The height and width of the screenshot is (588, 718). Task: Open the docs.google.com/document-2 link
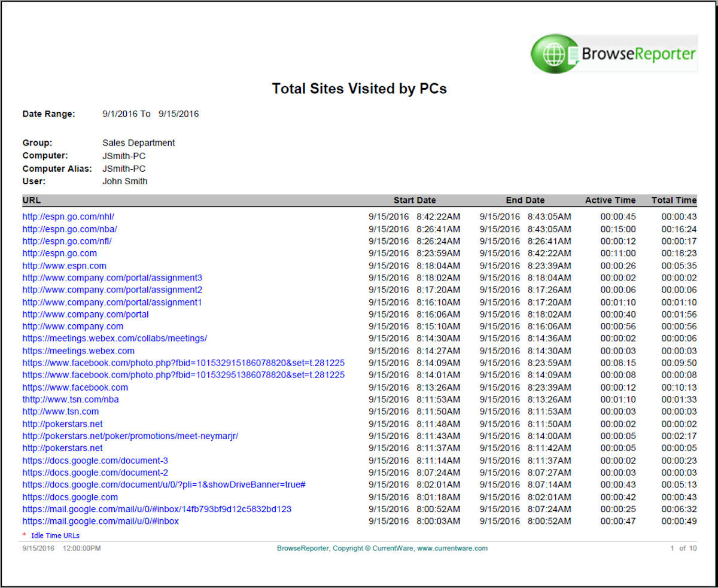click(x=95, y=472)
